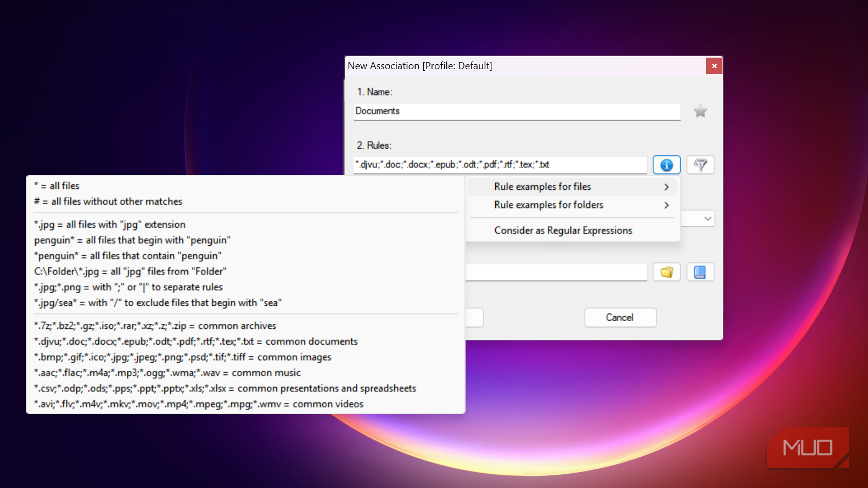This screenshot has width=868, height=488.
Task: Click the Name field containing Documents
Action: click(517, 111)
